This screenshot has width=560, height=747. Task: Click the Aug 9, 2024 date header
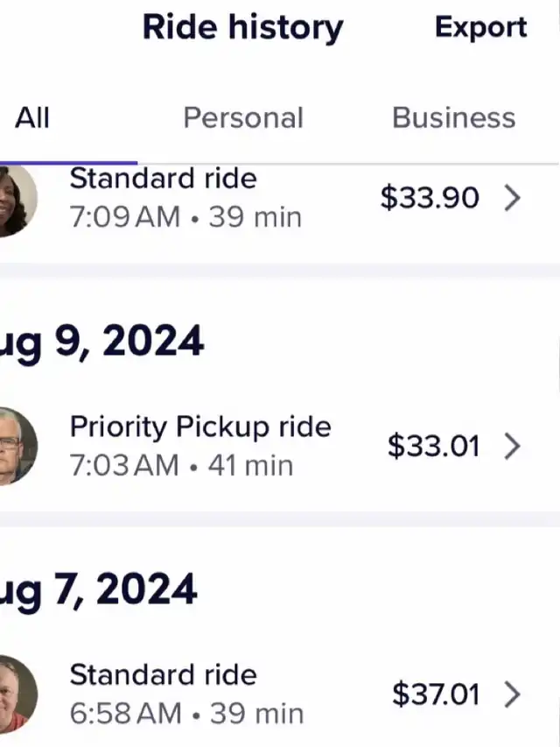(x=103, y=342)
